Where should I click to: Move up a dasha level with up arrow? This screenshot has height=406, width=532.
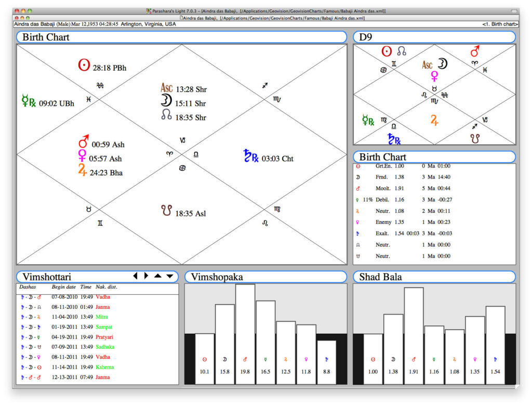(x=158, y=276)
